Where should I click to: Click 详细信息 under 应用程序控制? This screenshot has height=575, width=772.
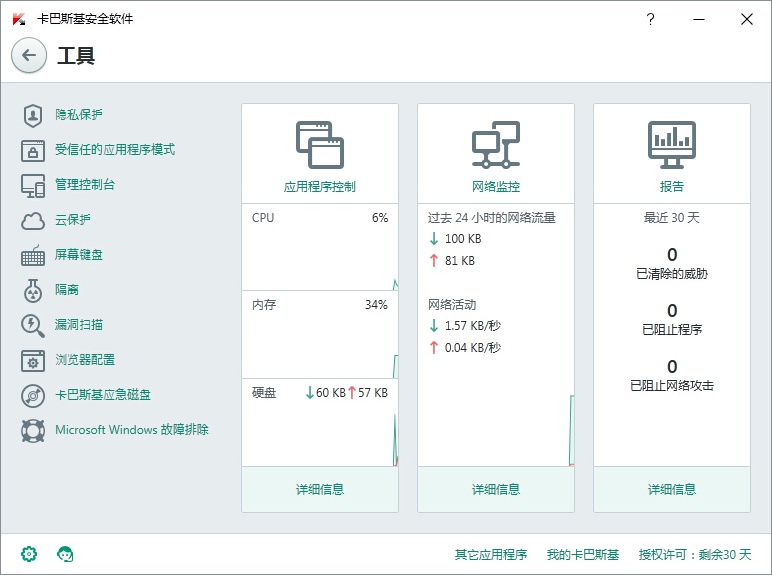tap(320, 489)
